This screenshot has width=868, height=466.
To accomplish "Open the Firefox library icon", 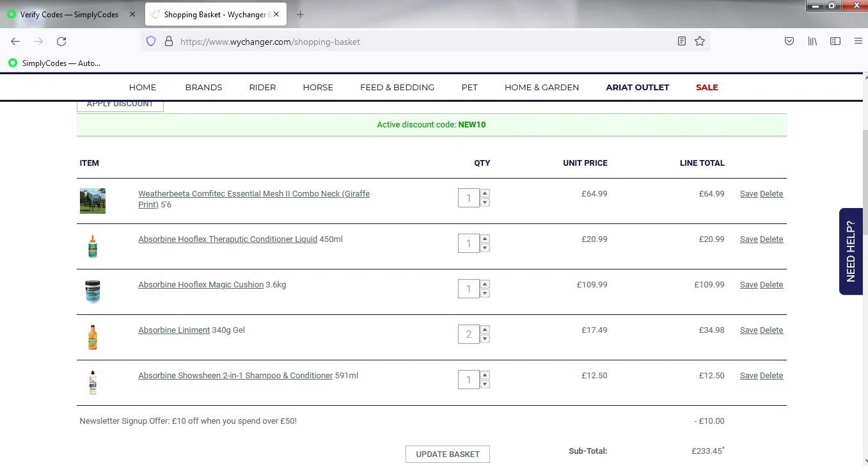I will click(x=812, y=42).
